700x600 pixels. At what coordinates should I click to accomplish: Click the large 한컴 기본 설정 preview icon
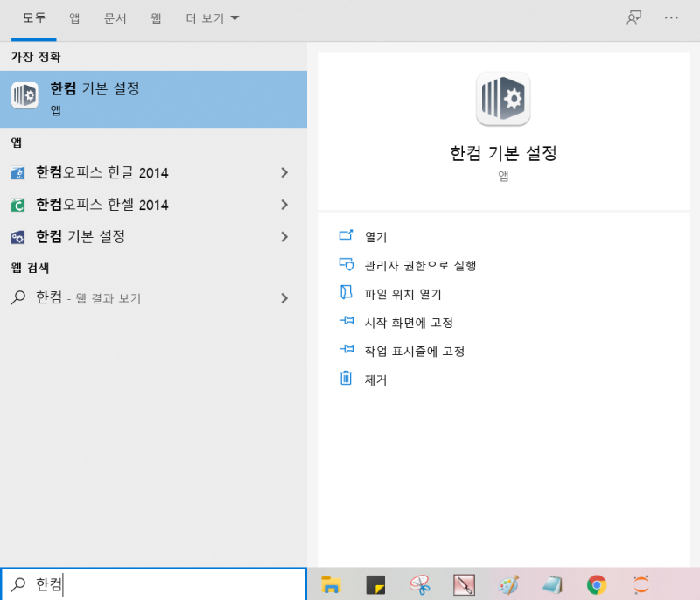click(x=503, y=99)
